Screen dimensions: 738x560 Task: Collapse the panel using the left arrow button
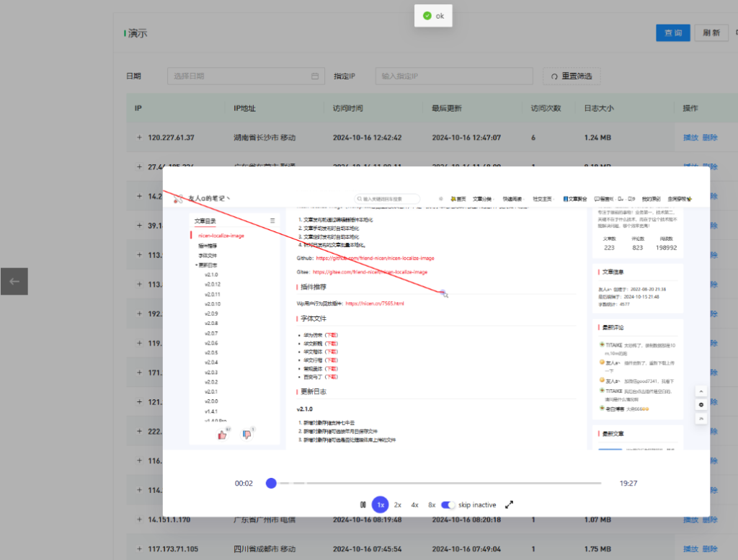coord(14,281)
